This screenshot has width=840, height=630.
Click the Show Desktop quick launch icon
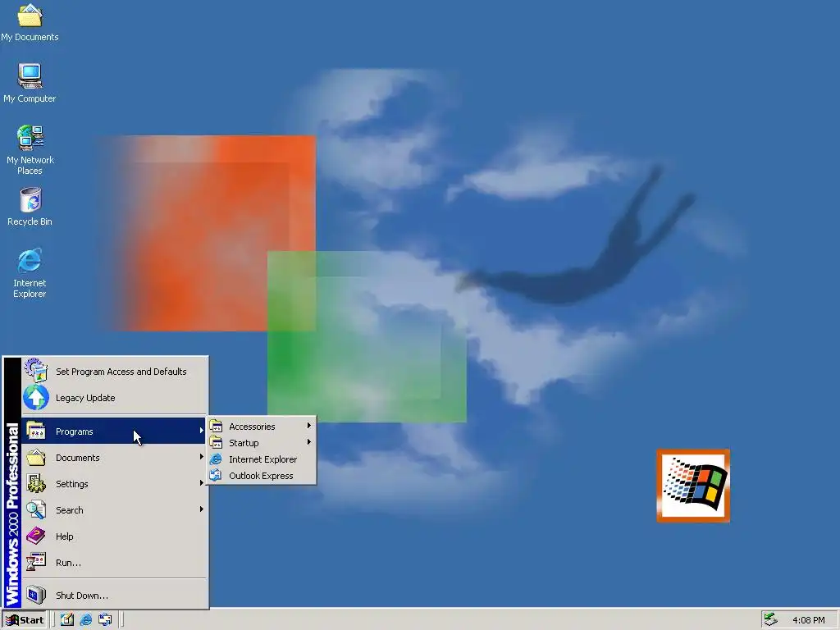[x=67, y=620]
